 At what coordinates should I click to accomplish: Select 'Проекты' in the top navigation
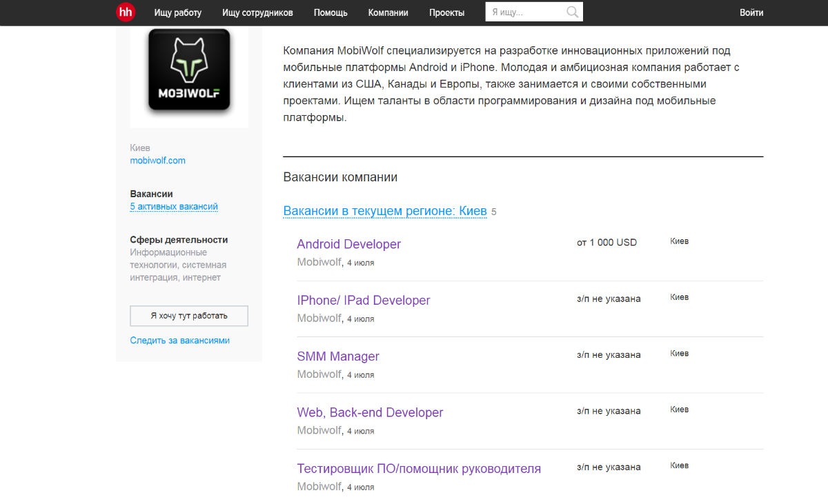tap(446, 12)
